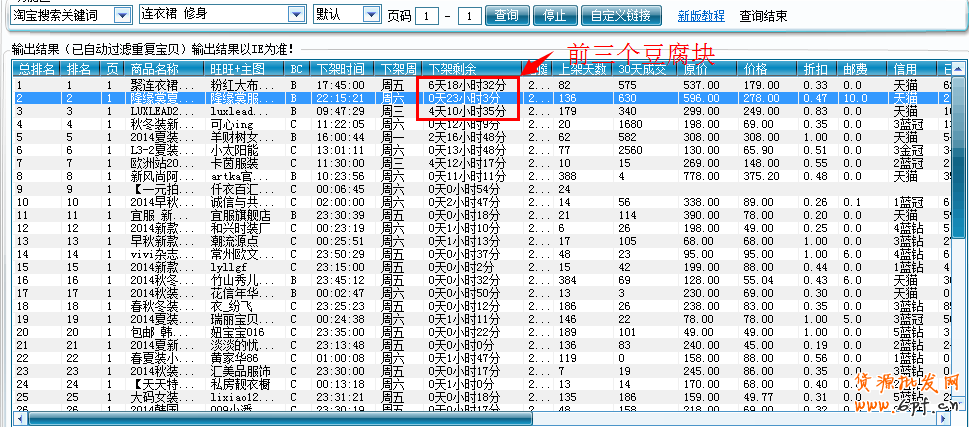Viewport: 969px width, 427px height.
Task: Click shop name 卡茵服装
Action: (x=234, y=163)
